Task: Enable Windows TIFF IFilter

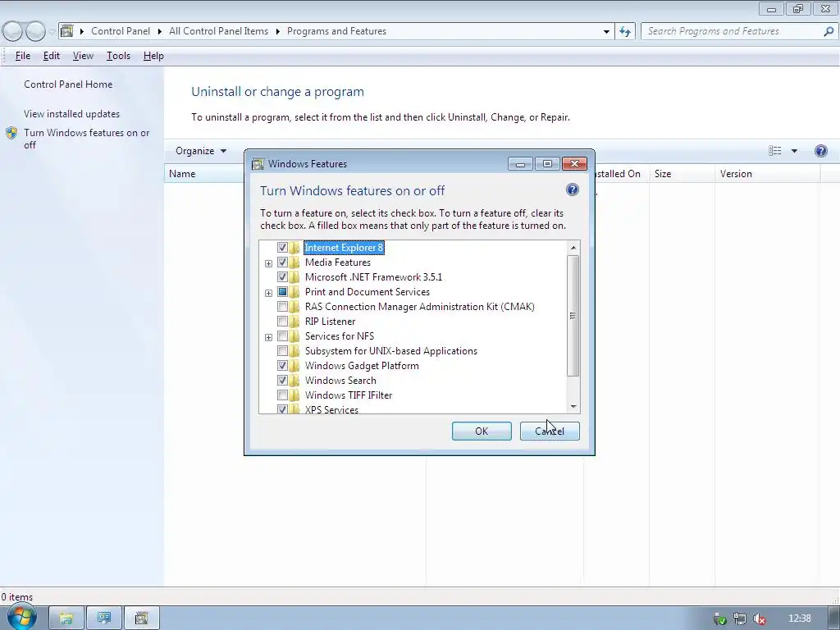Action: pos(282,395)
